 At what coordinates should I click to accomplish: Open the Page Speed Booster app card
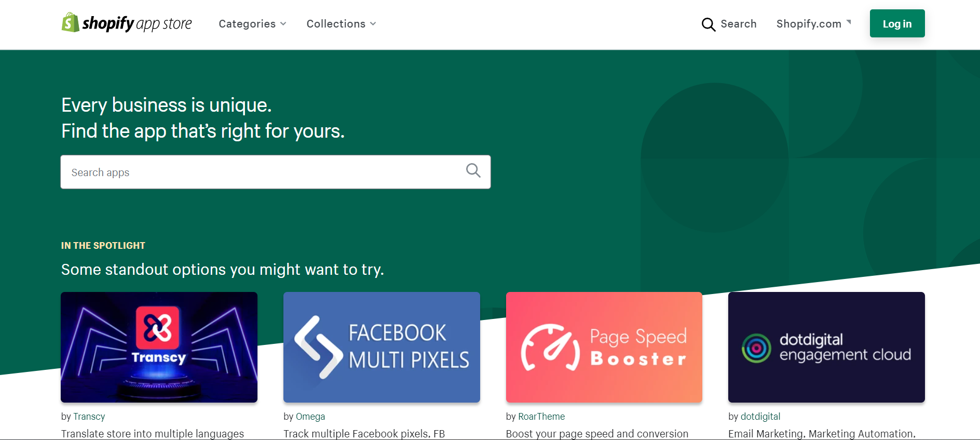[x=604, y=347]
